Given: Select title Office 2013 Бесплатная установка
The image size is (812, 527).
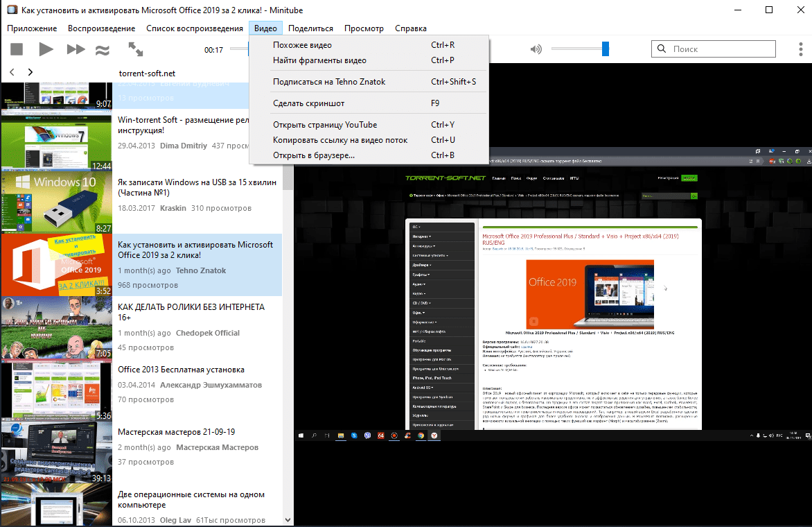Looking at the screenshot, I should click(x=181, y=370).
